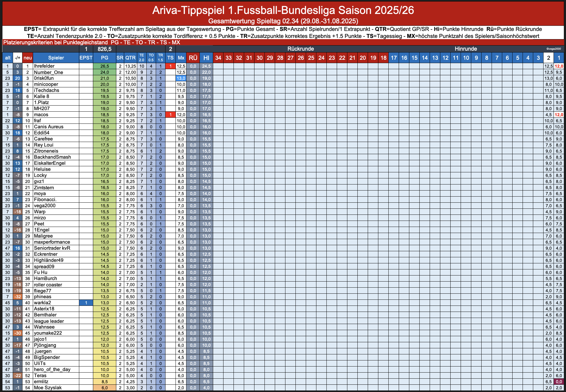Select player name 'Kalle 8'

(42, 96)
